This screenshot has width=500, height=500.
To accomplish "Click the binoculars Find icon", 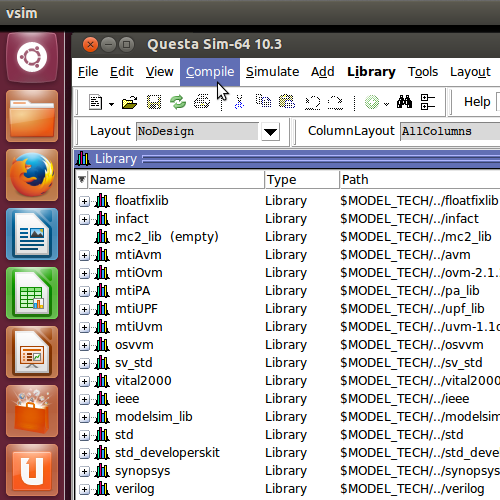I will point(404,102).
